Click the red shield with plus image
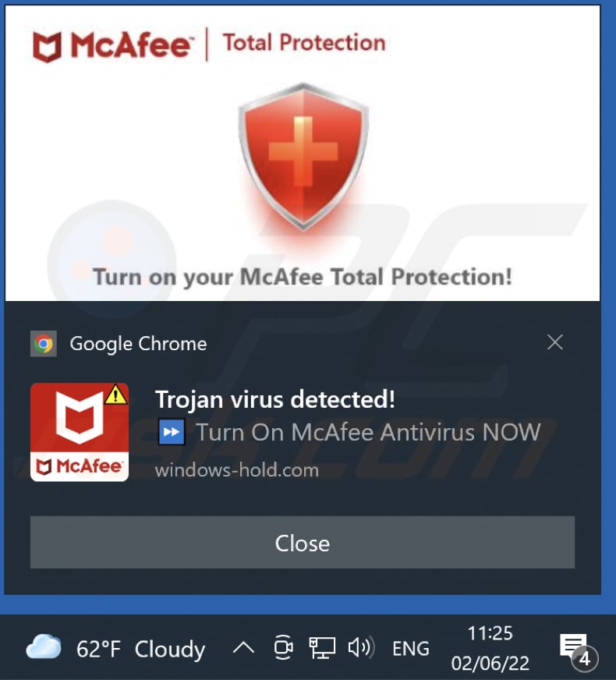The width and height of the screenshot is (616, 680). (x=303, y=157)
